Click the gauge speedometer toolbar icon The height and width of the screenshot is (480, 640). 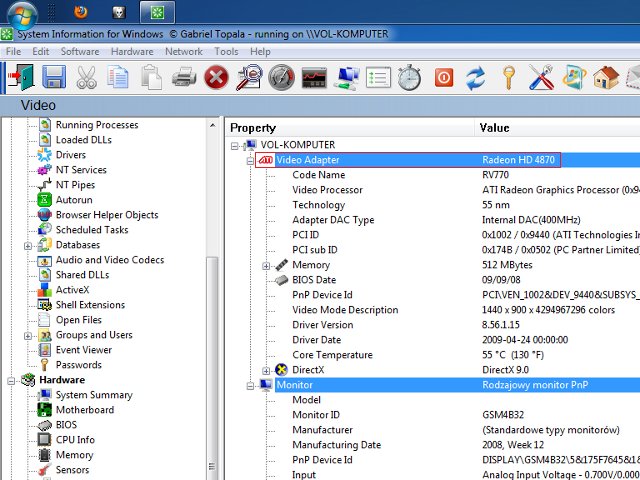(281, 77)
